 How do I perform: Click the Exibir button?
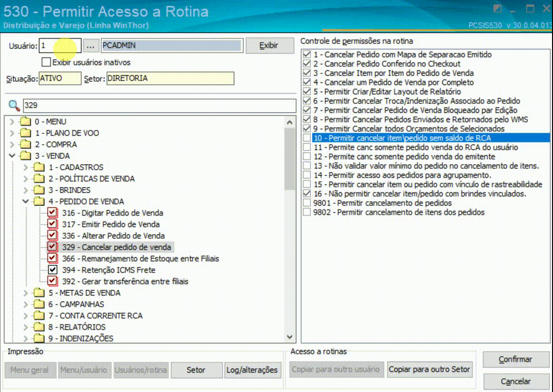pos(270,46)
